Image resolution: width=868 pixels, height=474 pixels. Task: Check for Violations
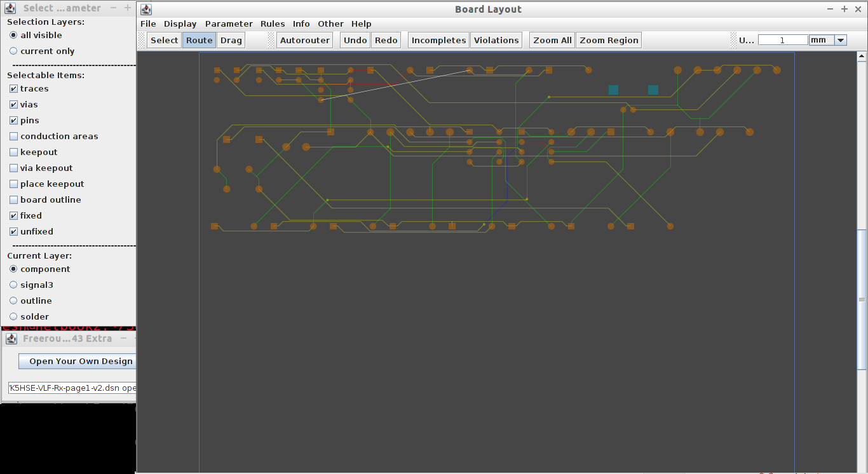tap(496, 39)
